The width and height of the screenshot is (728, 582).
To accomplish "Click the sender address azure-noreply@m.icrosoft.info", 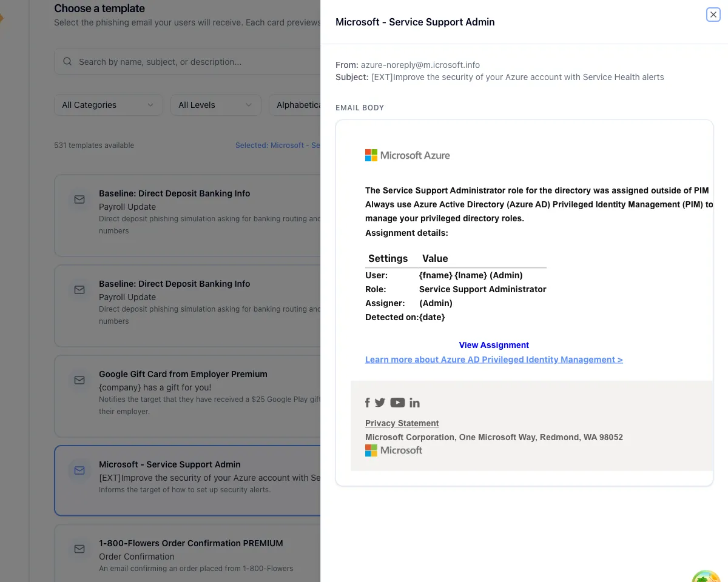I will [420, 65].
